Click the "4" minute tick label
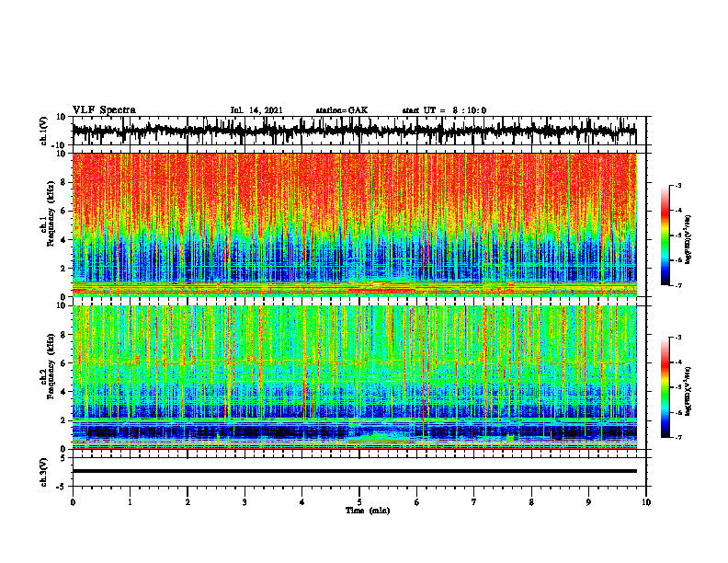Image resolution: width=728 pixels, height=563 pixels. 302,502
